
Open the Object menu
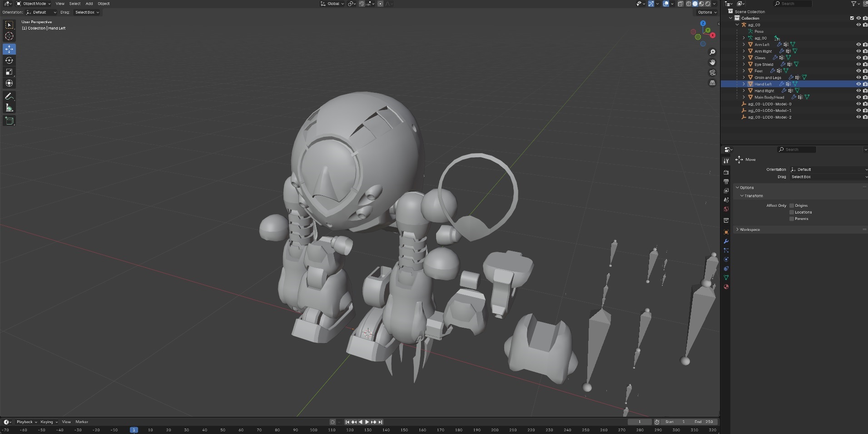tap(104, 4)
